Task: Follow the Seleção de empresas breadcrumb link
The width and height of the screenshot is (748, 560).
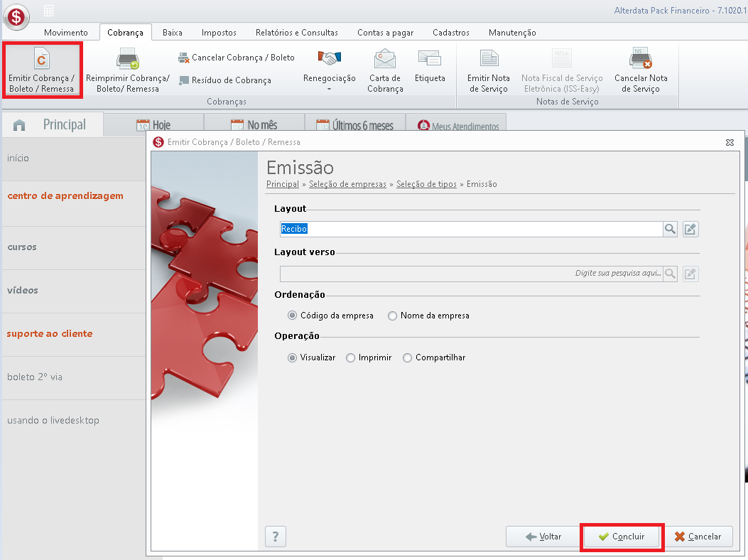Action: (x=347, y=184)
